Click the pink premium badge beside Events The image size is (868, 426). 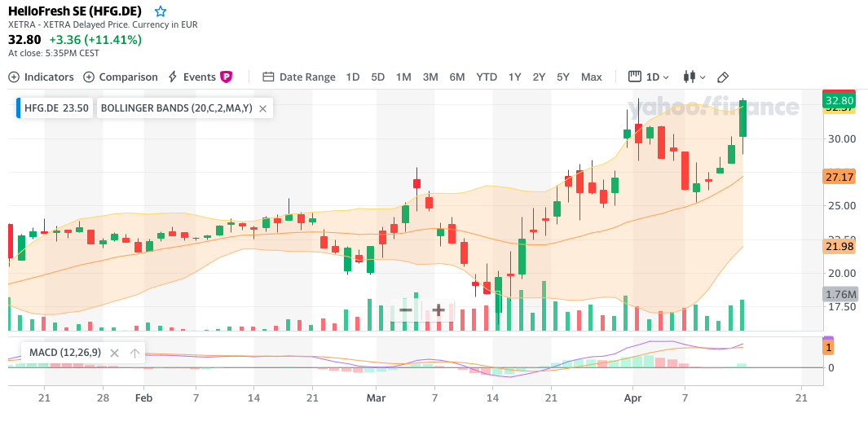coord(226,77)
